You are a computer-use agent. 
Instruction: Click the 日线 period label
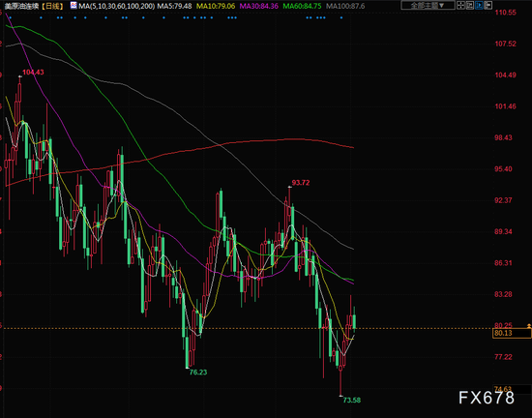tap(54, 6)
